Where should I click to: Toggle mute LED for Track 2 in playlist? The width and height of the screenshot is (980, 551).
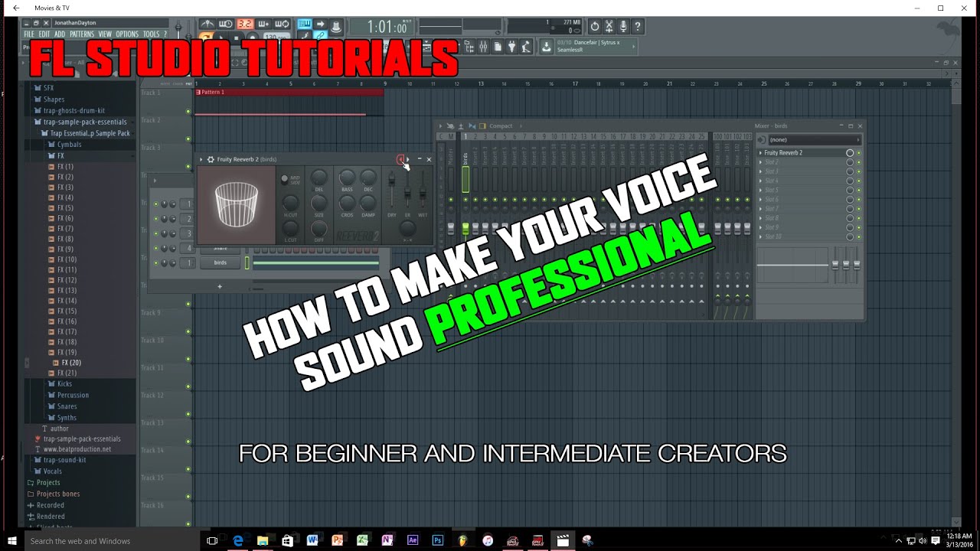point(188,139)
